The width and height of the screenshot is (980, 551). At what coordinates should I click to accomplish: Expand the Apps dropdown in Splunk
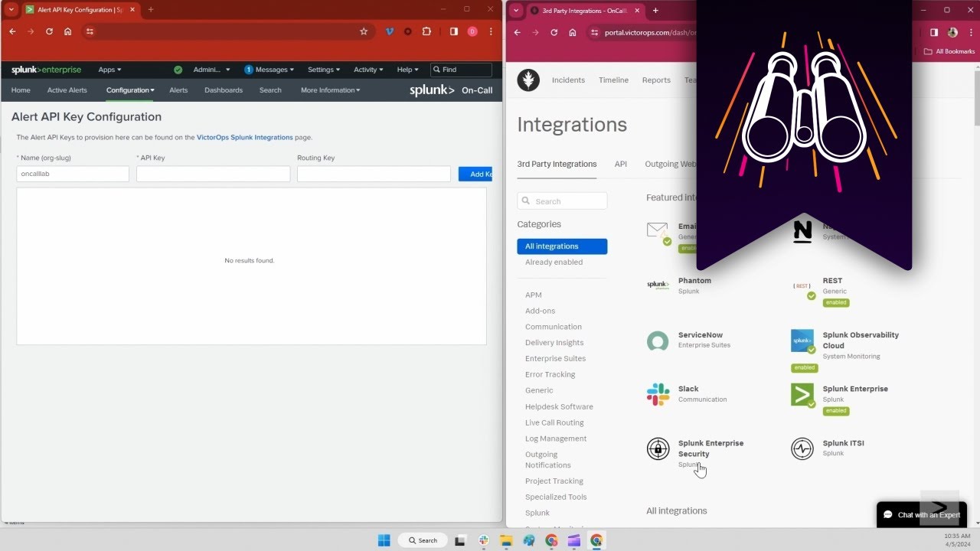[109, 70]
